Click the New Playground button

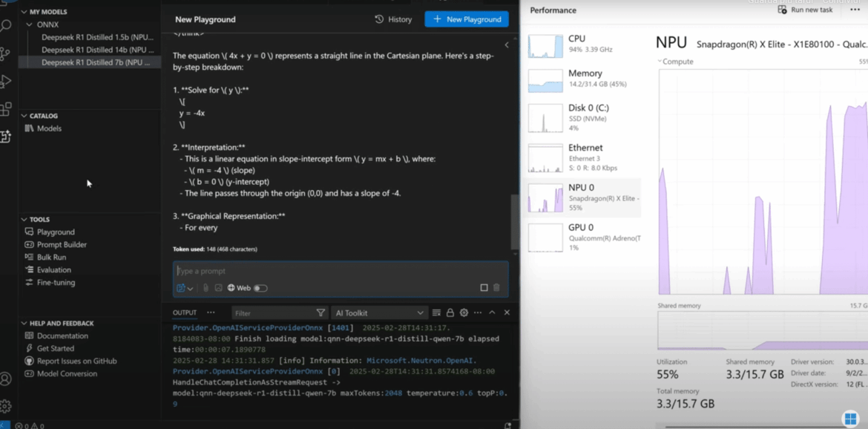pyautogui.click(x=466, y=19)
